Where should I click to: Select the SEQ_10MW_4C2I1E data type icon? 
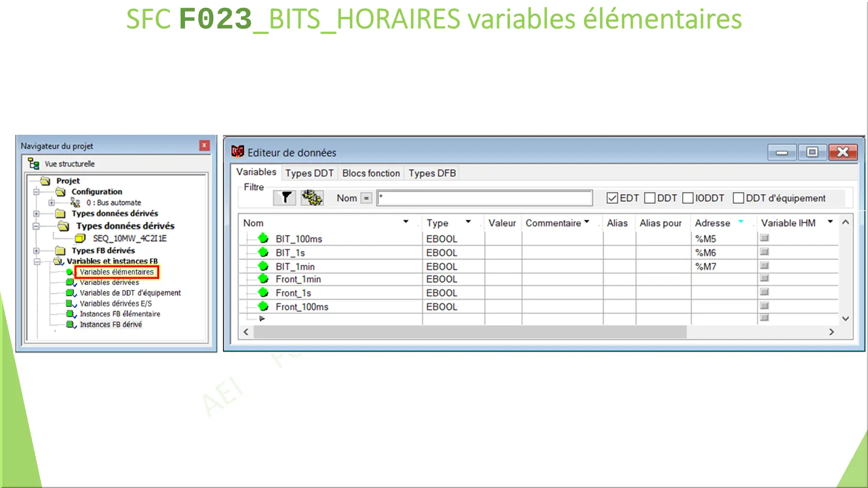(x=81, y=239)
